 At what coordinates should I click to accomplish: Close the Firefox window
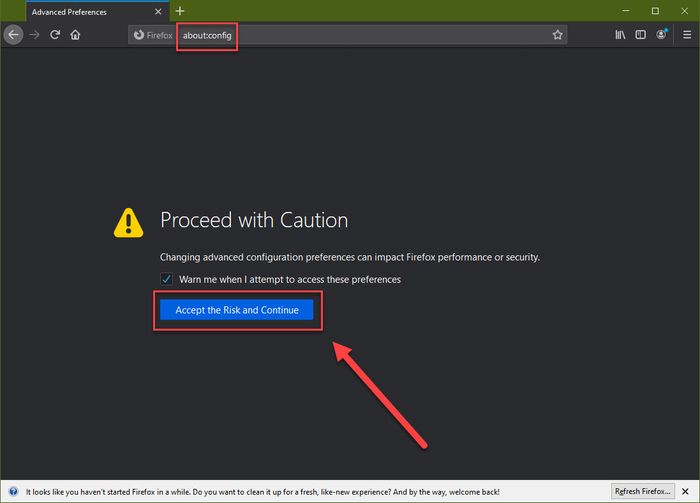pos(684,11)
